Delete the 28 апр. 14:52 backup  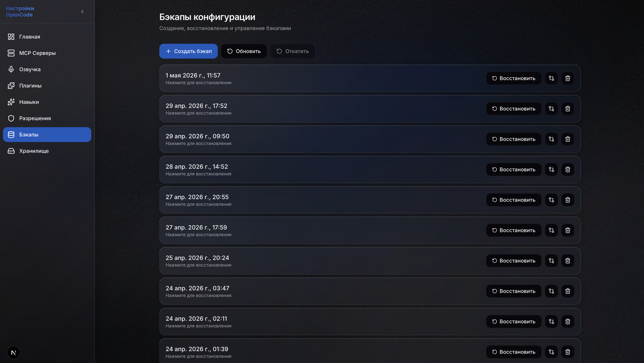click(x=568, y=169)
